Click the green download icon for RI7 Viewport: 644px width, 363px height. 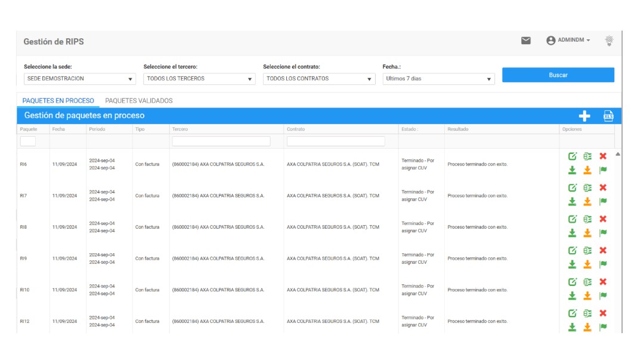[572, 201]
